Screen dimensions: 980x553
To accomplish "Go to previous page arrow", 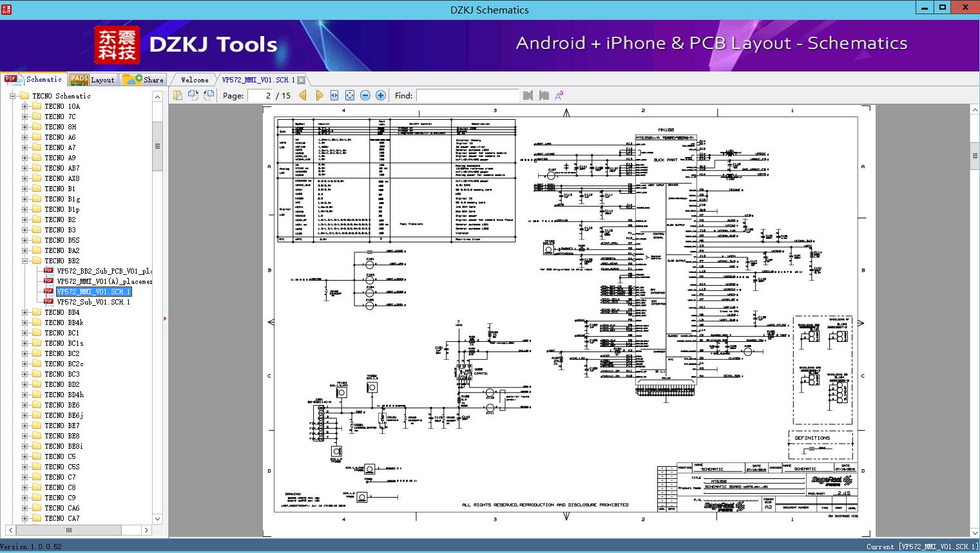I will pyautogui.click(x=303, y=95).
